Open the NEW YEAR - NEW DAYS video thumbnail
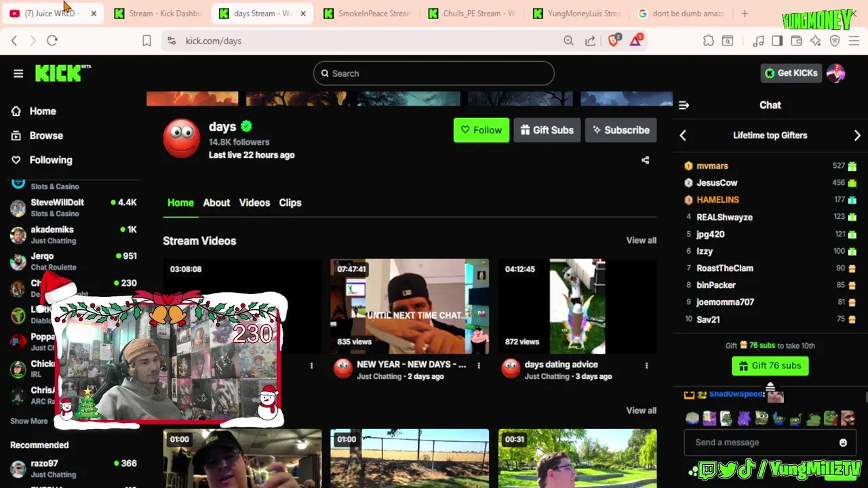 (410, 306)
